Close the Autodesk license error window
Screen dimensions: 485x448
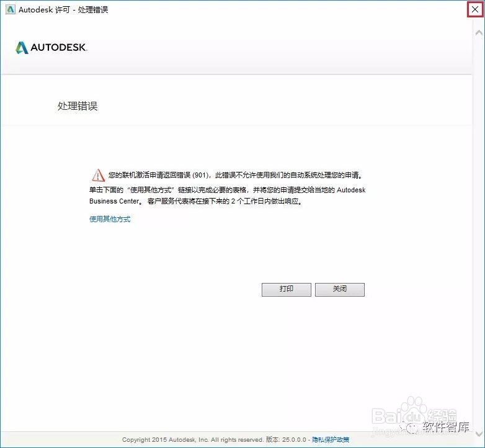[x=475, y=9]
